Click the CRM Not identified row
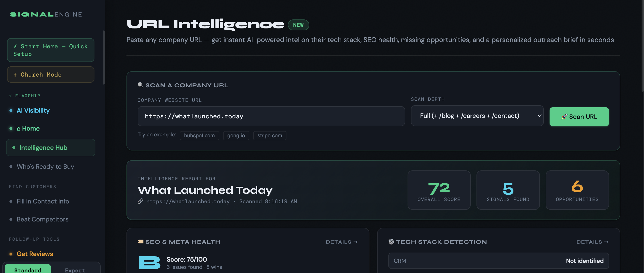Image resolution: width=644 pixels, height=273 pixels. click(499, 261)
